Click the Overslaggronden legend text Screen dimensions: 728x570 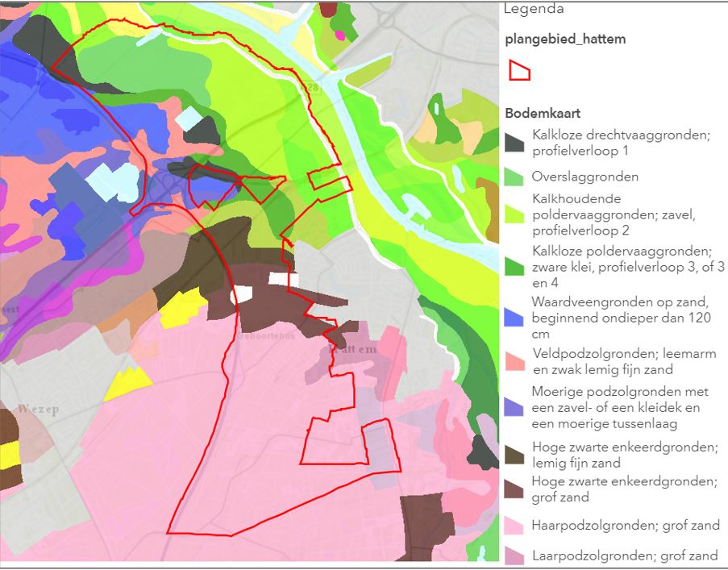(x=585, y=177)
